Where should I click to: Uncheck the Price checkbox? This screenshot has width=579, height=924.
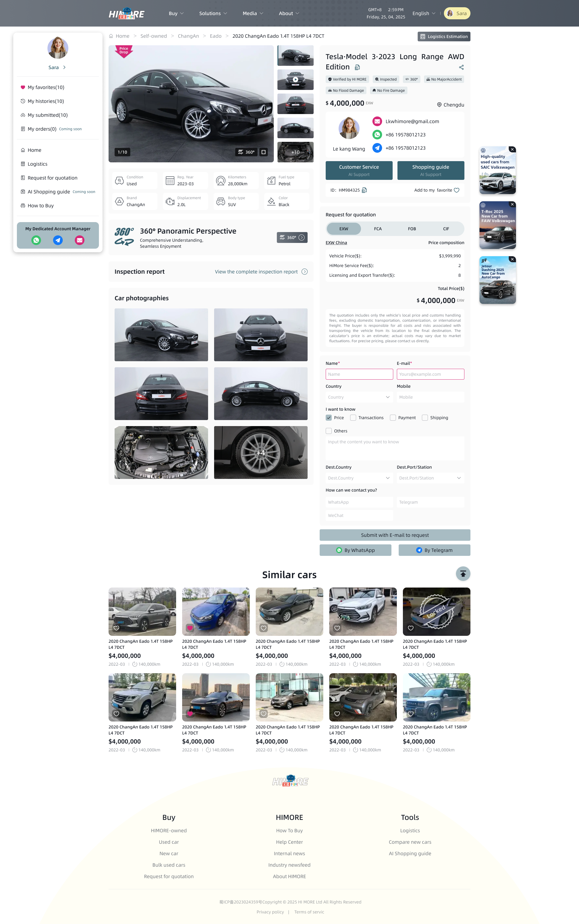[329, 418]
